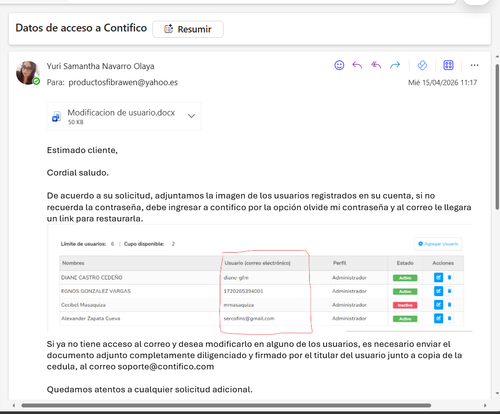Expand the Modificacion de usuario.docx attachment menu
This screenshot has height=414, width=500.
[191, 116]
